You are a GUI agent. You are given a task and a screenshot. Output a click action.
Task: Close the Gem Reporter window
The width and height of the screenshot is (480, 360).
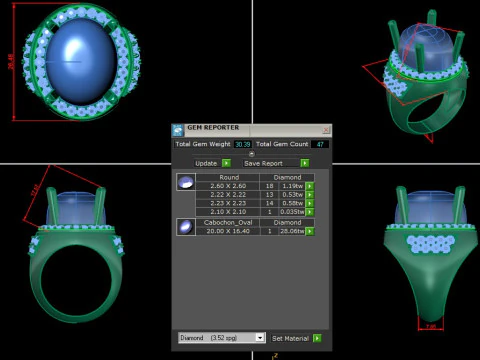(x=326, y=130)
